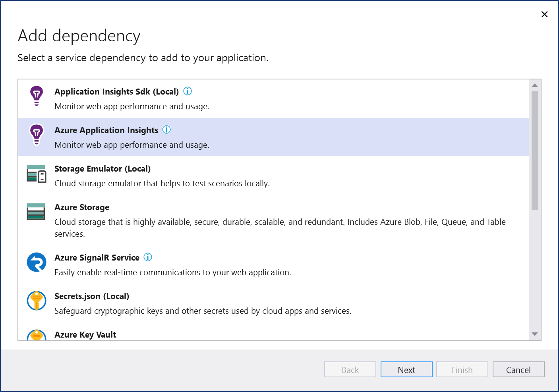This screenshot has height=392, width=559.
Task: Click the Azure Application Insights lightbulb icon
Action: (36, 134)
